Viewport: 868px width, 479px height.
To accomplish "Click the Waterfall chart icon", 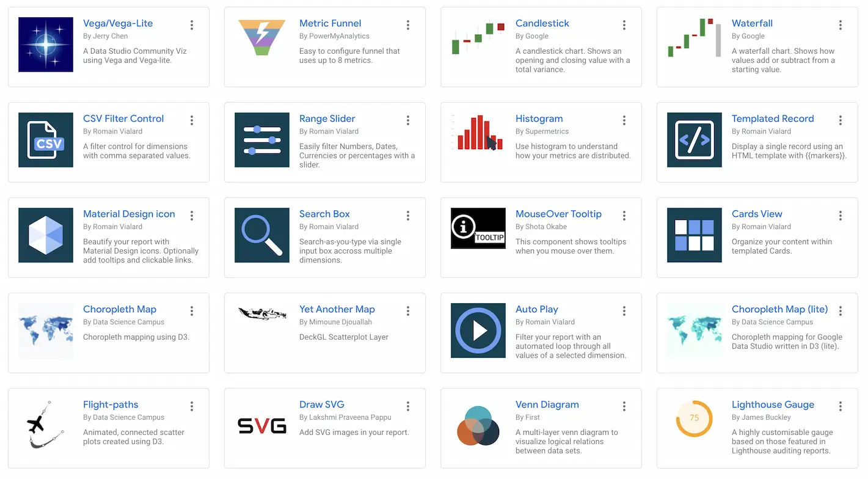I will (x=695, y=38).
